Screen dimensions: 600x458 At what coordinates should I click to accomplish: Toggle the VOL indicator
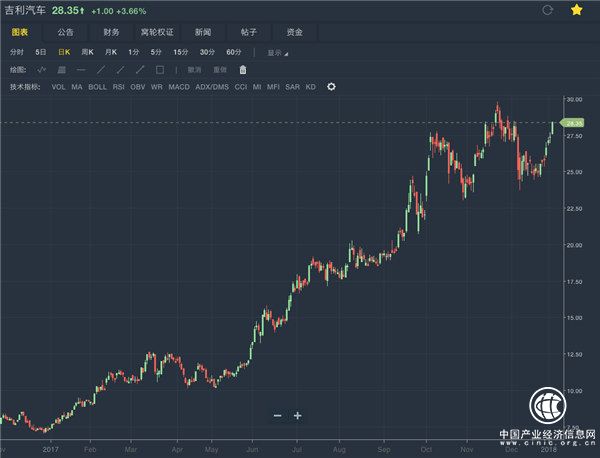coord(59,87)
